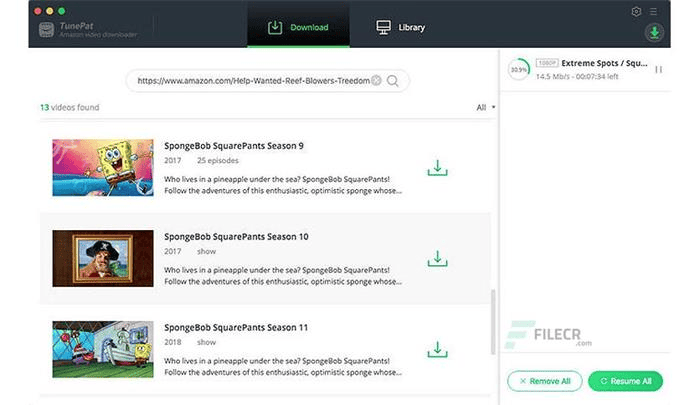Viewport: 700px width, 405px height.
Task: Expand the All filter dropdown
Action: coord(486,107)
